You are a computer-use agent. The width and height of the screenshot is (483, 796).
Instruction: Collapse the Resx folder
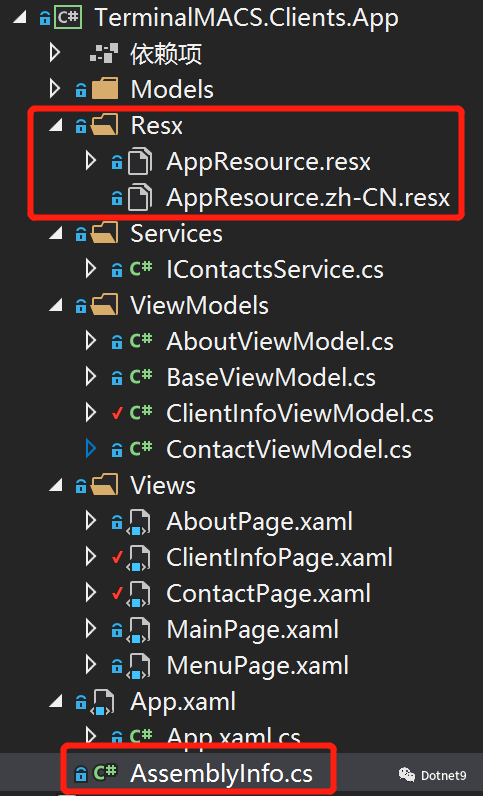[55, 126]
